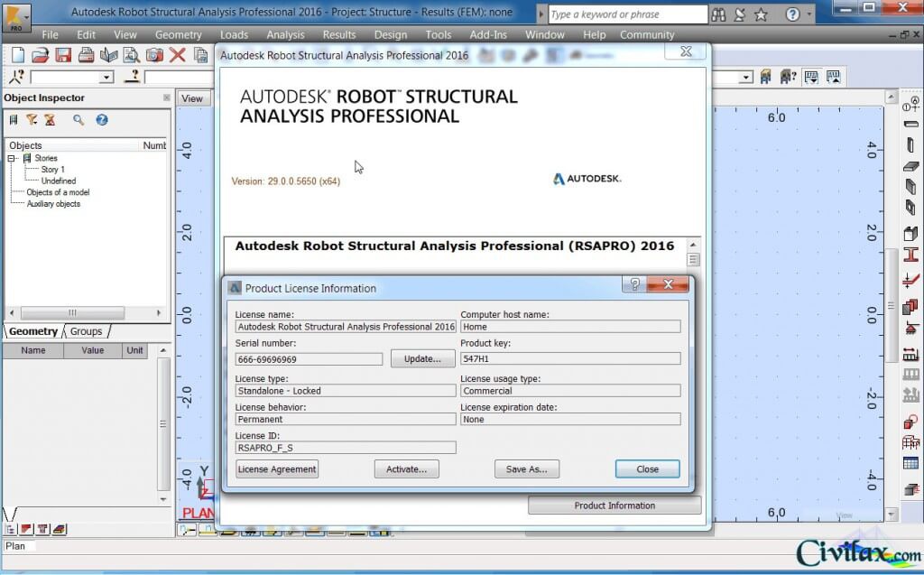Click the favorites star icon in title bar
The image size is (924, 575).
pos(761,14)
